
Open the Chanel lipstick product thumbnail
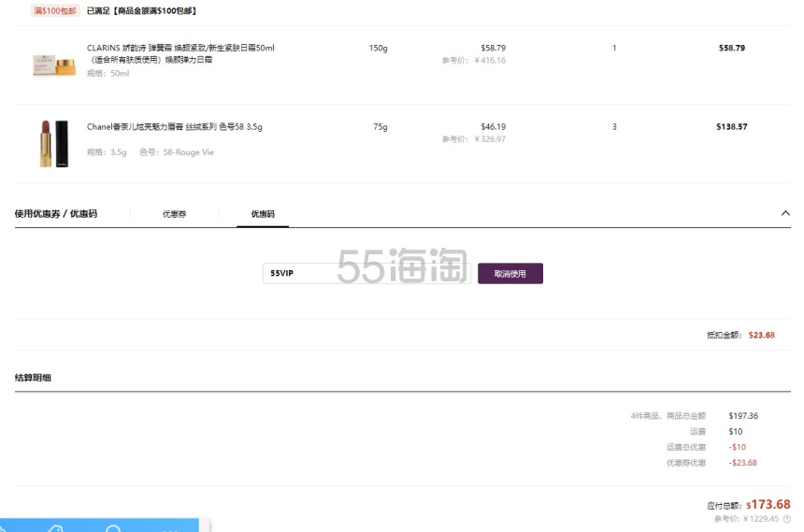click(x=54, y=144)
